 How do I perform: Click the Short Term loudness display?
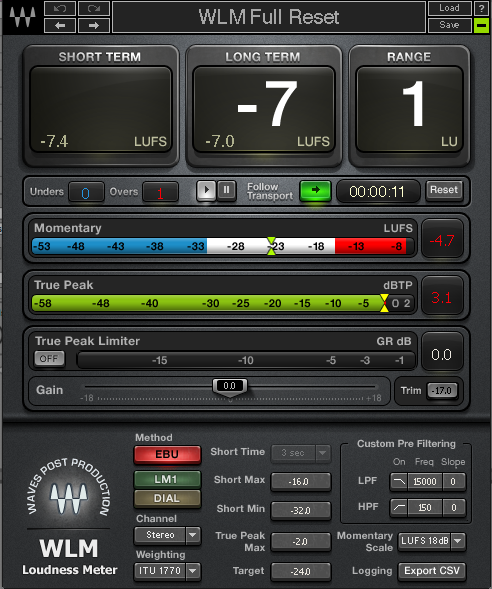tap(100, 109)
